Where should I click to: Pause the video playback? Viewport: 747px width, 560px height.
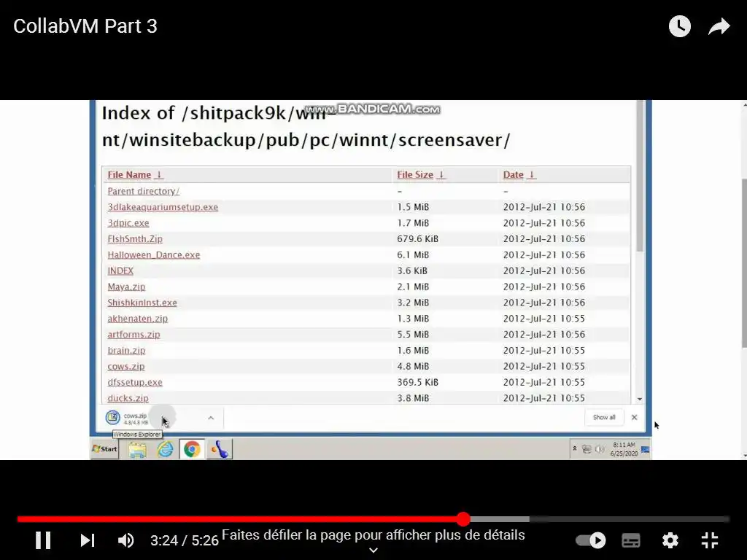pyautogui.click(x=43, y=540)
